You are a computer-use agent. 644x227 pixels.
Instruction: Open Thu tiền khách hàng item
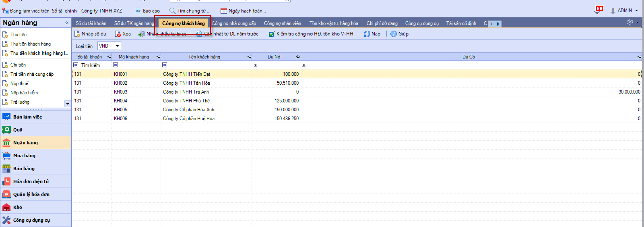30,44
